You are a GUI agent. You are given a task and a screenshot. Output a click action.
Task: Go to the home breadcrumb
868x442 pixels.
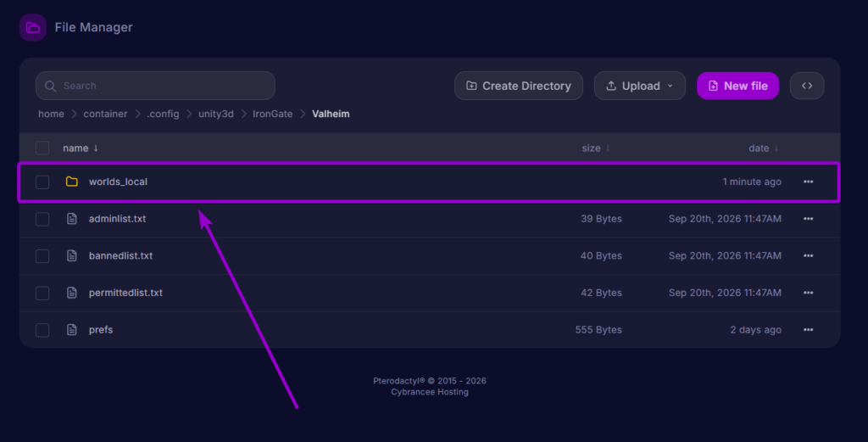point(51,114)
